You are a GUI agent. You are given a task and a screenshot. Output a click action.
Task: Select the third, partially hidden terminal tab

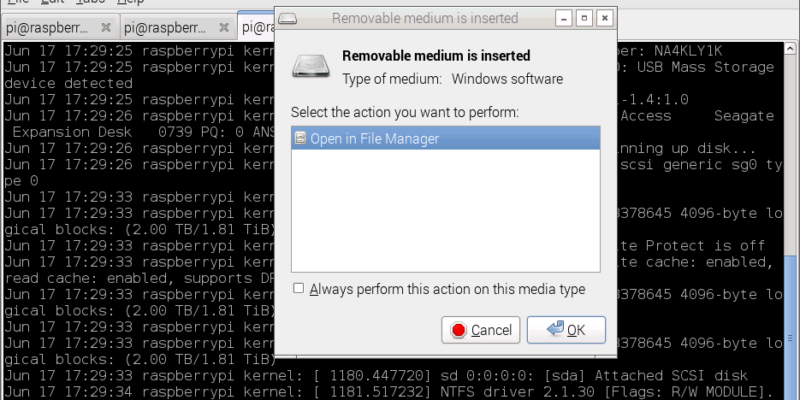click(x=257, y=27)
